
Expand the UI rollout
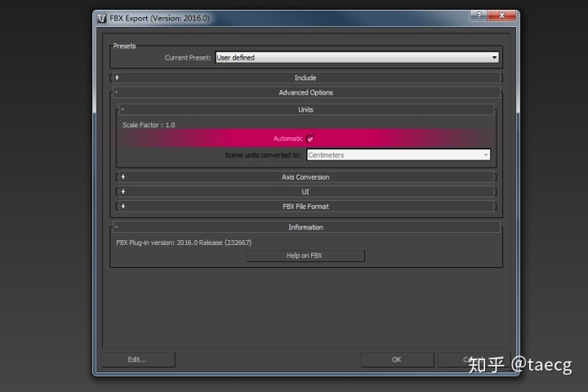point(305,192)
